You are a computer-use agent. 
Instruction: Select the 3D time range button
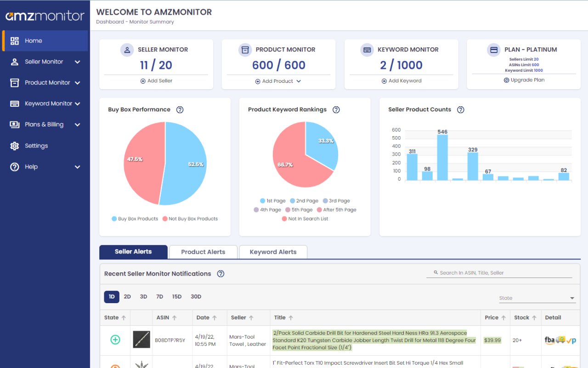[x=143, y=297]
